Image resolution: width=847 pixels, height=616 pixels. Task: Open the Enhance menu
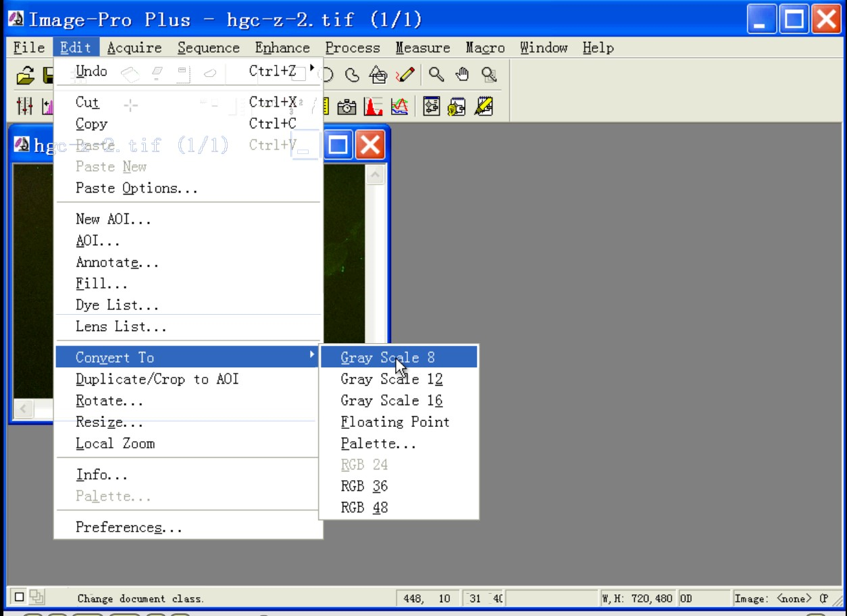click(282, 47)
